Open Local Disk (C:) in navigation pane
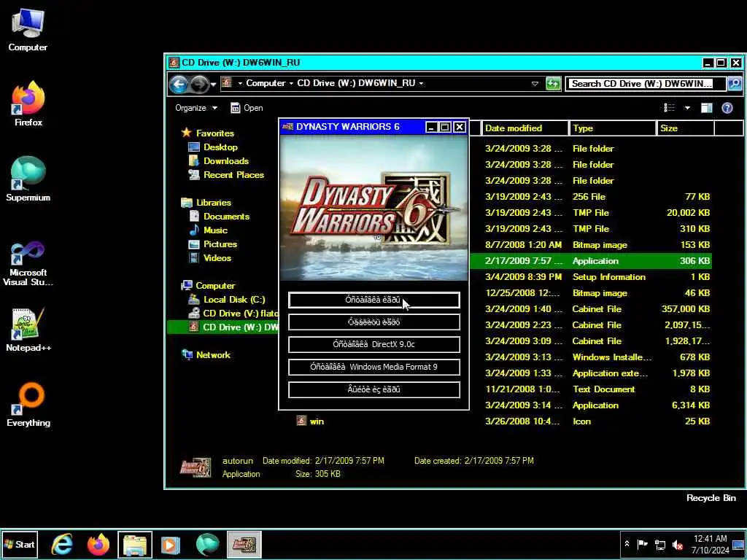 click(234, 300)
